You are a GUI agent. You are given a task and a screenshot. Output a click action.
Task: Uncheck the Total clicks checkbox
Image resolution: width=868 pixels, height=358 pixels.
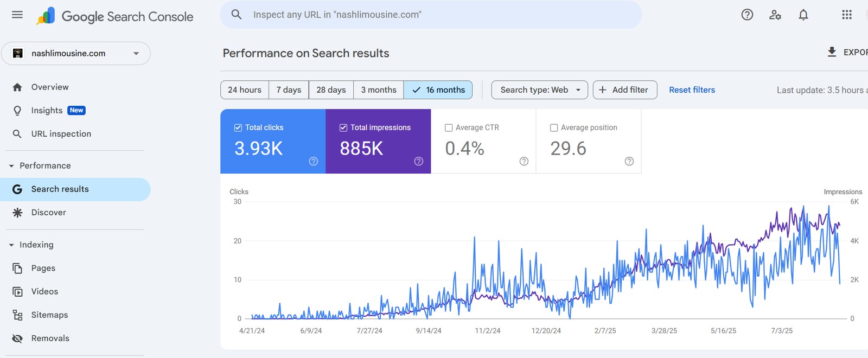coord(238,127)
